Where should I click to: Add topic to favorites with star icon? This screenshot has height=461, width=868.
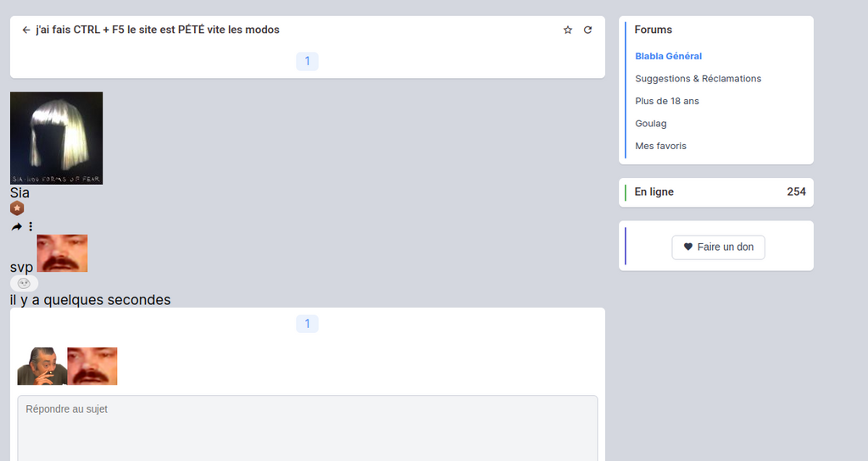coord(567,30)
